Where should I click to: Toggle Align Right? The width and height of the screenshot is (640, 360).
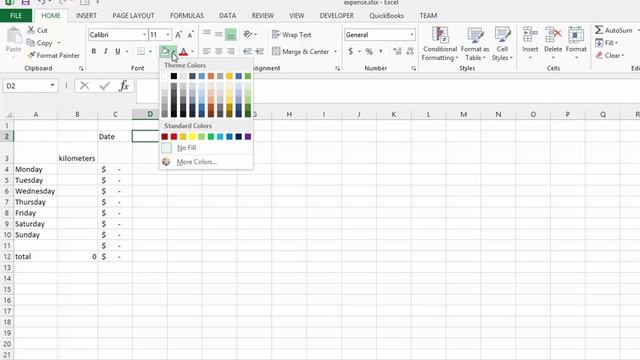(231, 51)
